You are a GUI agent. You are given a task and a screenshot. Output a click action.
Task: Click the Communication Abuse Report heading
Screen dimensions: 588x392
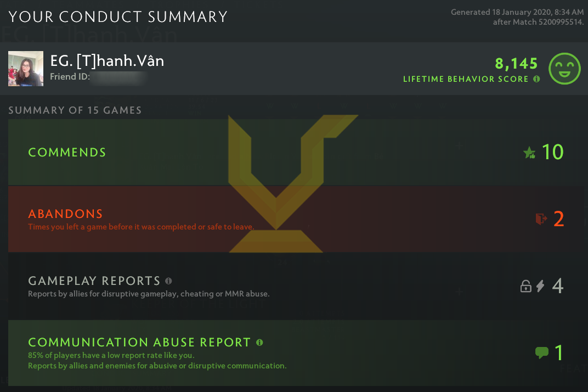(x=139, y=343)
